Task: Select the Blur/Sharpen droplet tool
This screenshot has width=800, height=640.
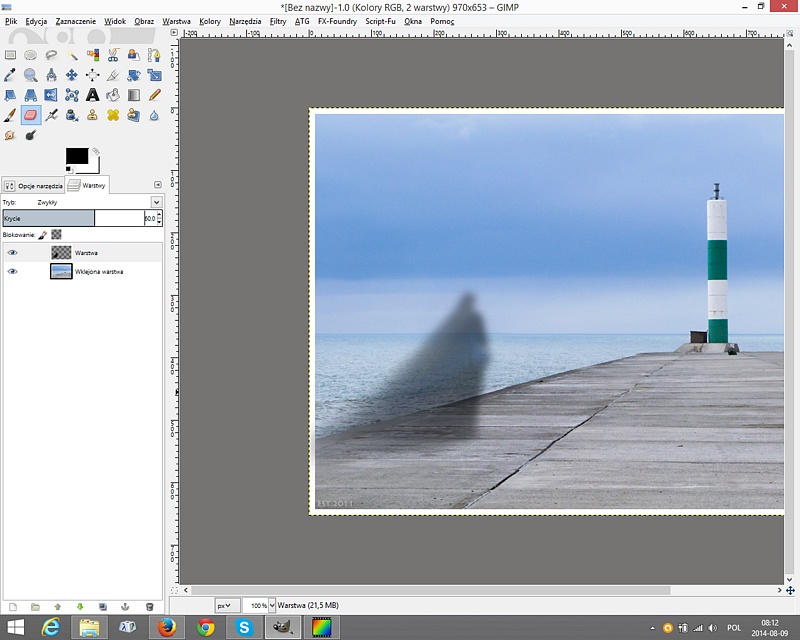Action: point(154,115)
